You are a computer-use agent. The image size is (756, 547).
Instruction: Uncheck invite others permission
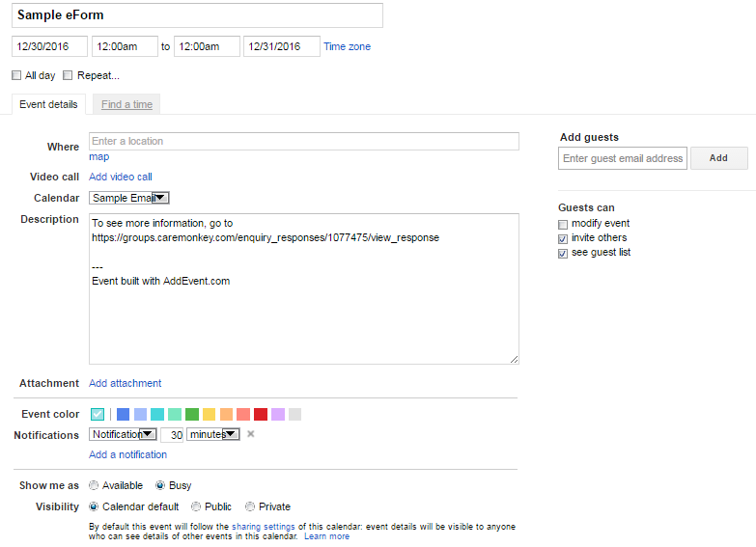(563, 239)
